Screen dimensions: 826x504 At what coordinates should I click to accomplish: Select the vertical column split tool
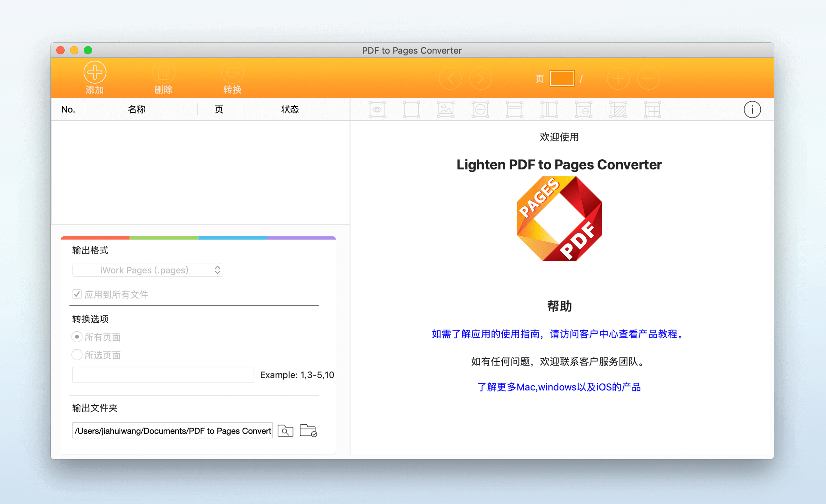coord(549,110)
